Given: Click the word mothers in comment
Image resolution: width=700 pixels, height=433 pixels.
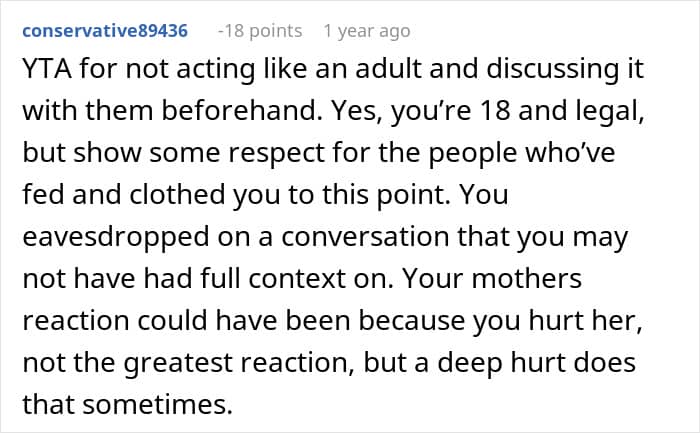Looking at the screenshot, I should (x=527, y=279).
